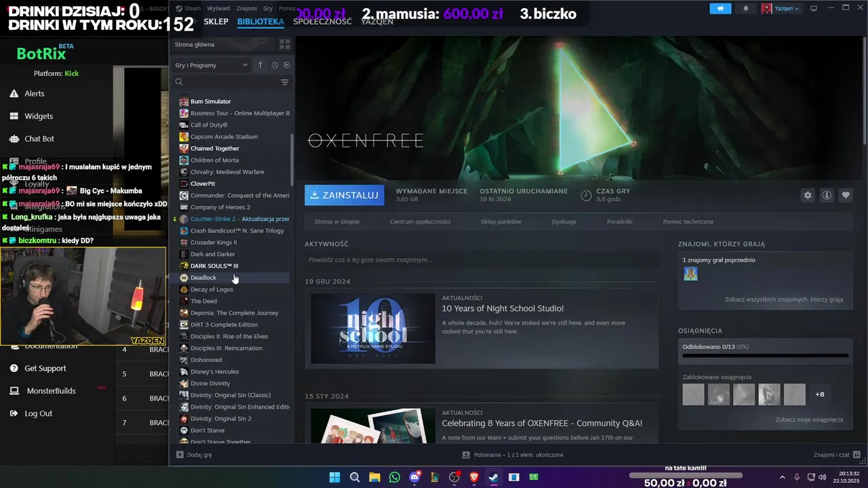Add OXENFREE to favorites heart icon
Screen dimensions: 868x488
[846, 195]
